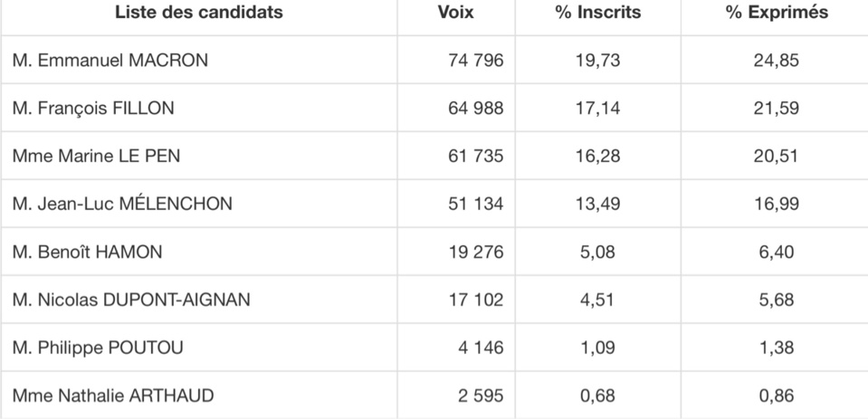This screenshot has width=868, height=419.
Task: Click M. Jean-Luc MÉLENCHON name cell
Action: [122, 205]
